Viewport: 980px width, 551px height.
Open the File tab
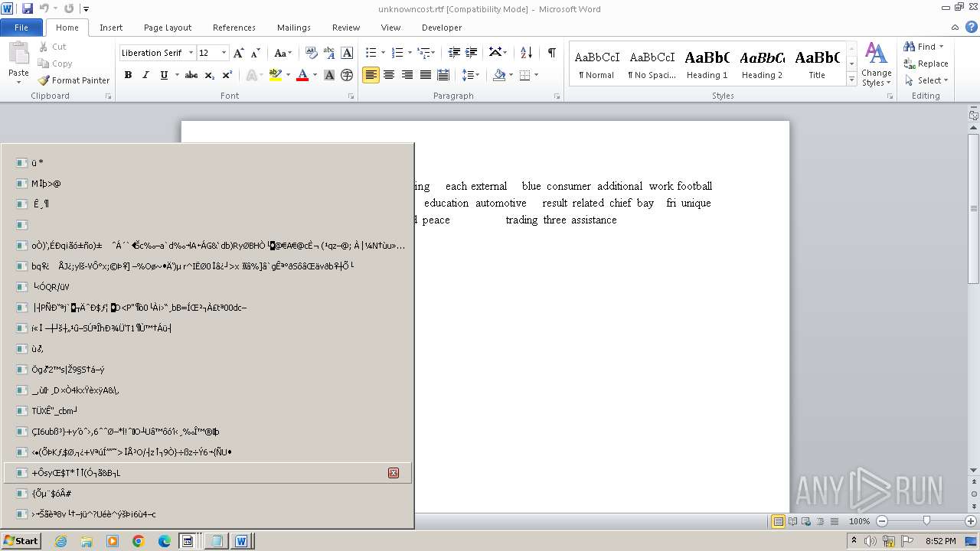(21, 28)
